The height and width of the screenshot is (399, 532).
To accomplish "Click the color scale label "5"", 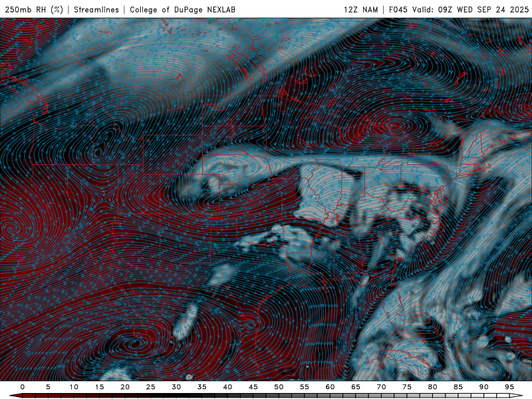I will click(48, 387).
